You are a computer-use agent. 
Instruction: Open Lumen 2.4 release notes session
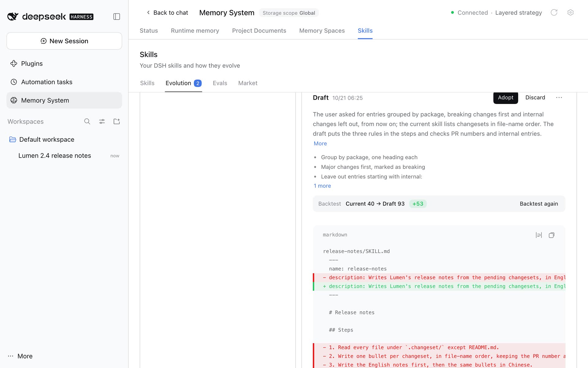tap(64, 155)
